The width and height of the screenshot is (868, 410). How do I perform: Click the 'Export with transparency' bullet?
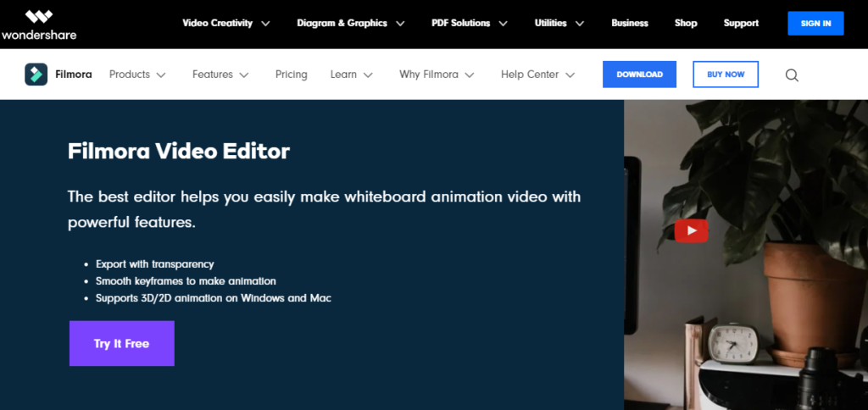[x=154, y=264]
